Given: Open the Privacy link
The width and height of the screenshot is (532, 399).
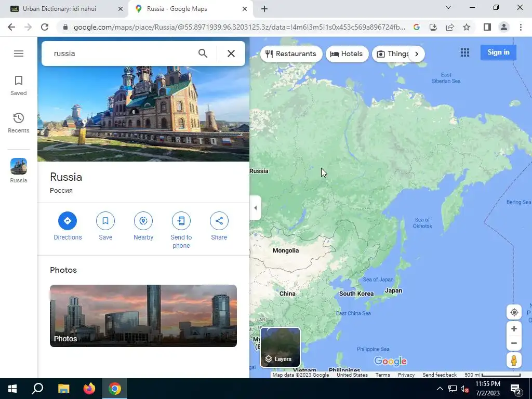Looking at the screenshot, I should coord(406,375).
